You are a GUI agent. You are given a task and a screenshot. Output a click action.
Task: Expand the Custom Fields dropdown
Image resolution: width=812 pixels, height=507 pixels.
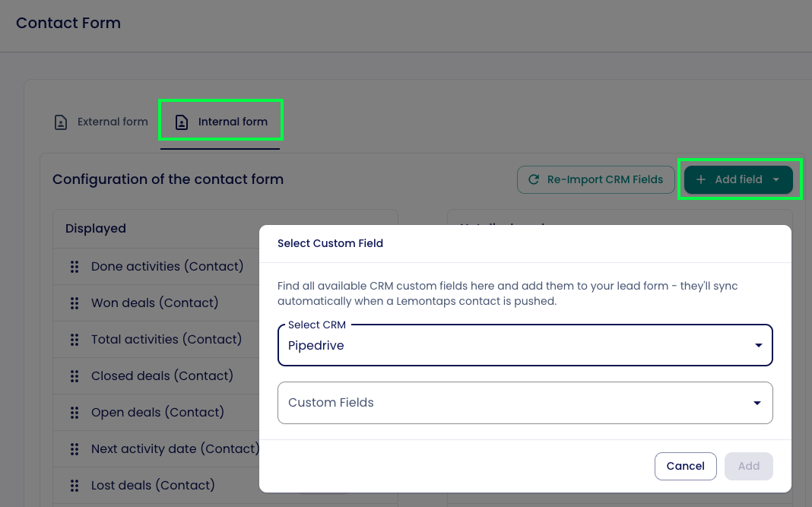coord(525,403)
